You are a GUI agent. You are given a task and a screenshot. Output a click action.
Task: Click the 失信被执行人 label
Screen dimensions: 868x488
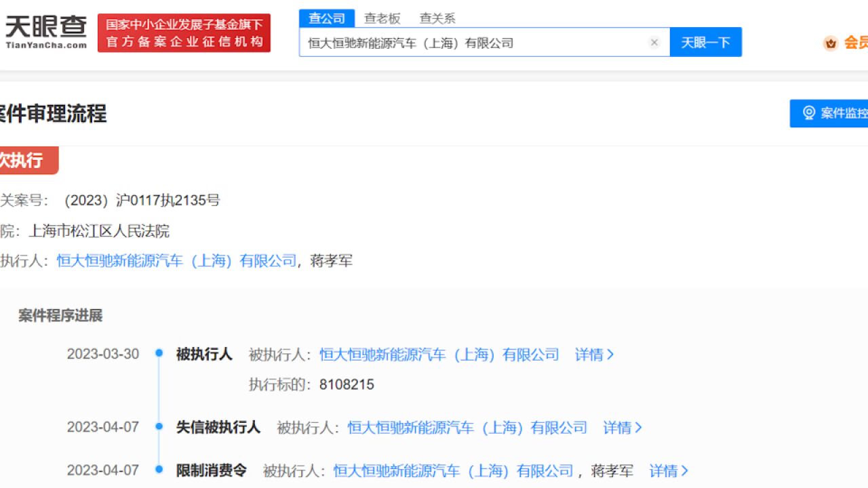(218, 427)
